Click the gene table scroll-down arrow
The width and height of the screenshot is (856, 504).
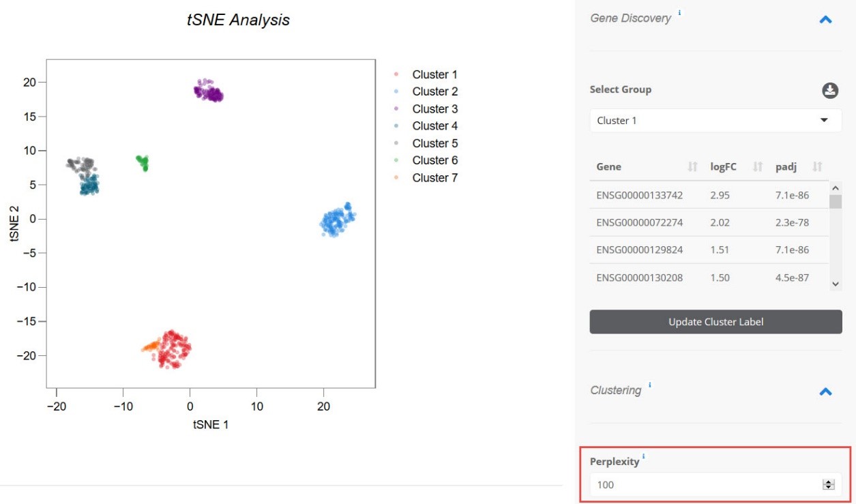coord(836,284)
